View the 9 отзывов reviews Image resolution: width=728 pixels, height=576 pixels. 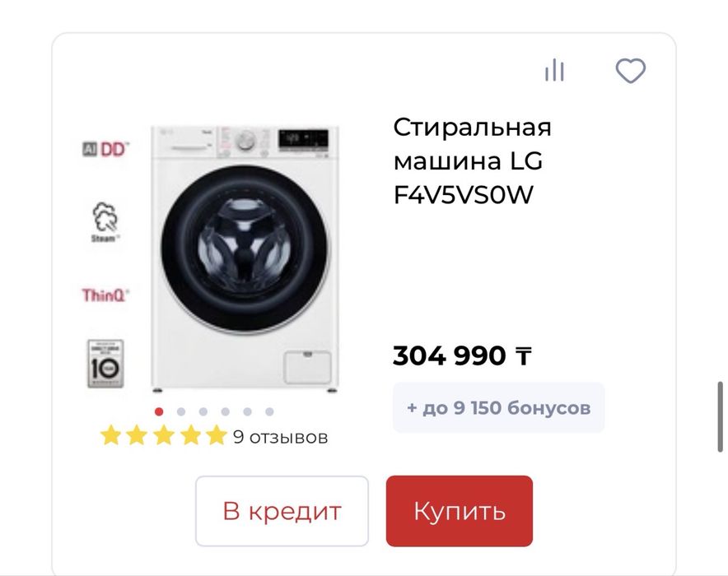281,437
